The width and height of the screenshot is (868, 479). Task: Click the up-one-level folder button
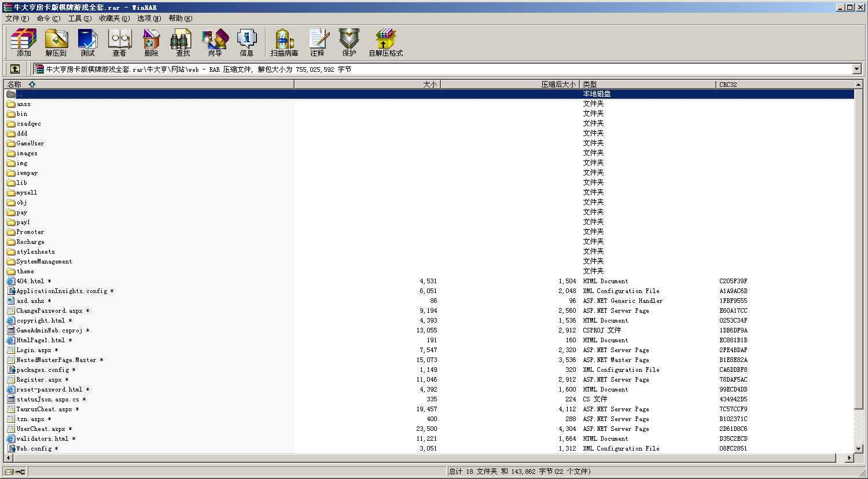coord(15,69)
